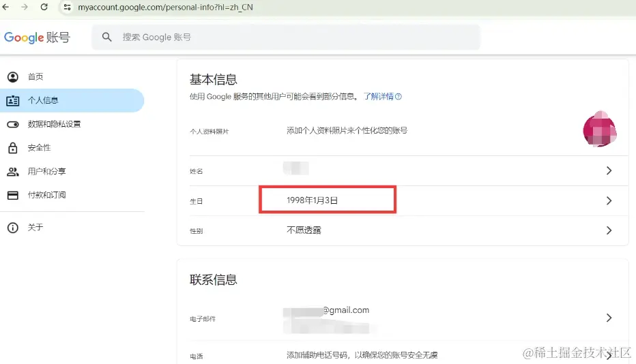
Task: Click the 安全性 lock icon
Action: click(13, 148)
